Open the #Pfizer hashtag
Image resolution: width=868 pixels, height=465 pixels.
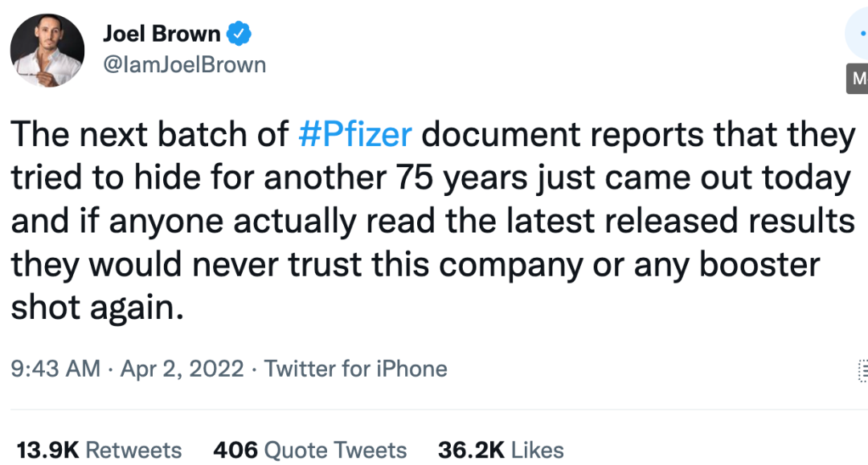click(x=354, y=136)
